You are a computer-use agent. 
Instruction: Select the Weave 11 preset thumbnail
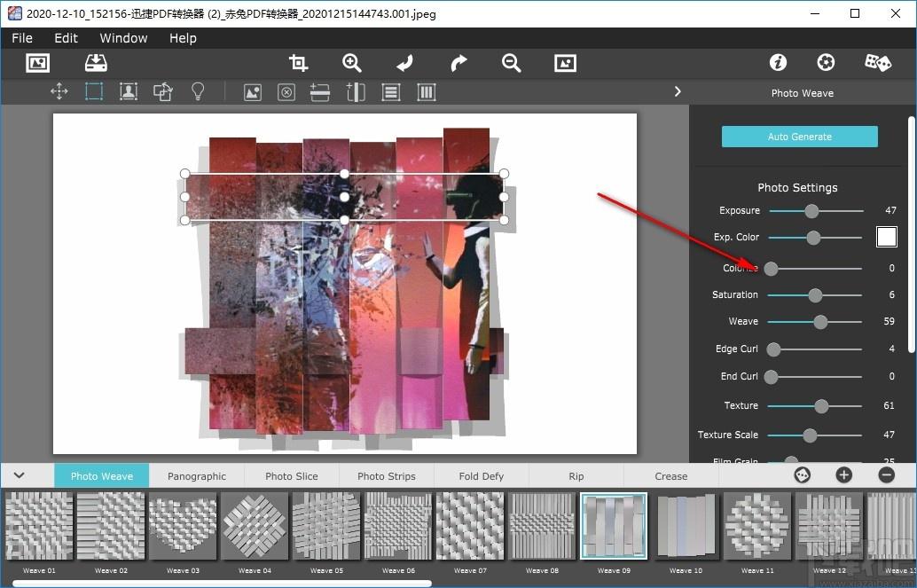[x=757, y=527]
